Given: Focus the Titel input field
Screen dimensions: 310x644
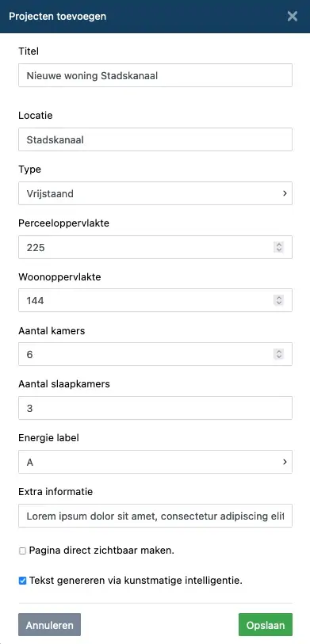Looking at the screenshot, I should pos(155,75).
